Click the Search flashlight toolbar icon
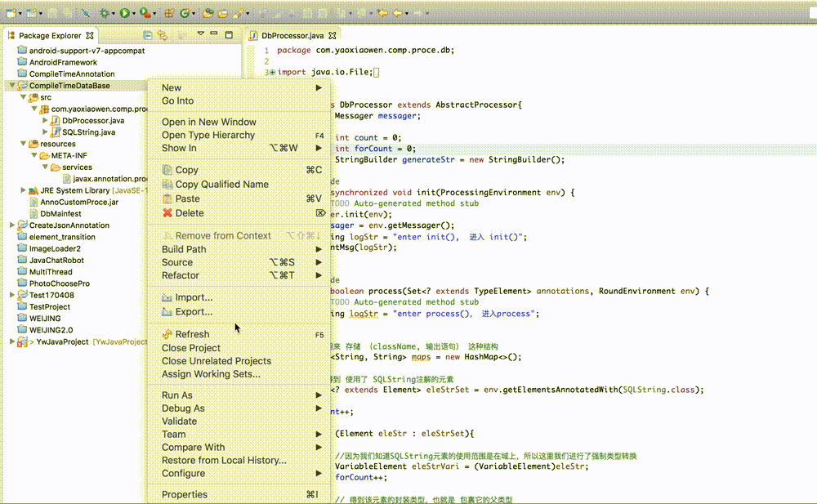The height and width of the screenshot is (504, 817). coord(239,13)
